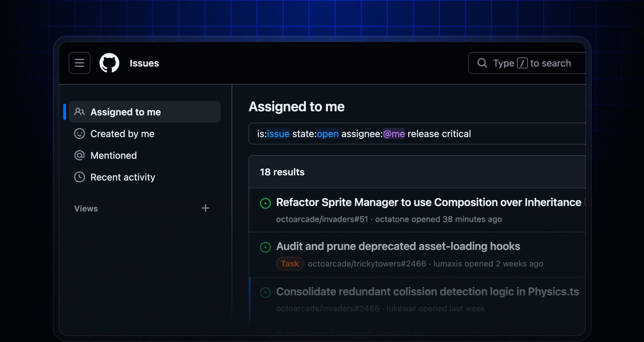Click the GitHub octocat logo
The image size is (644, 342).
(x=109, y=63)
